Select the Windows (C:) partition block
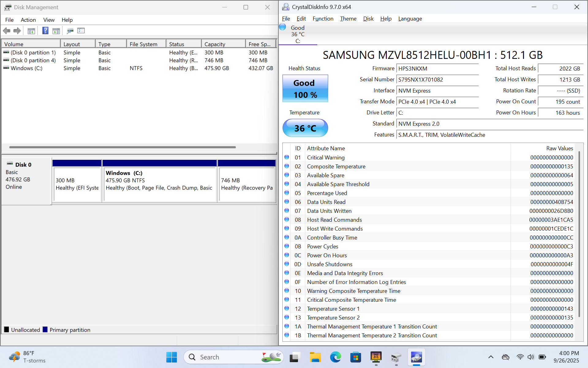Screen dimensions: 588x368 coord(159,184)
